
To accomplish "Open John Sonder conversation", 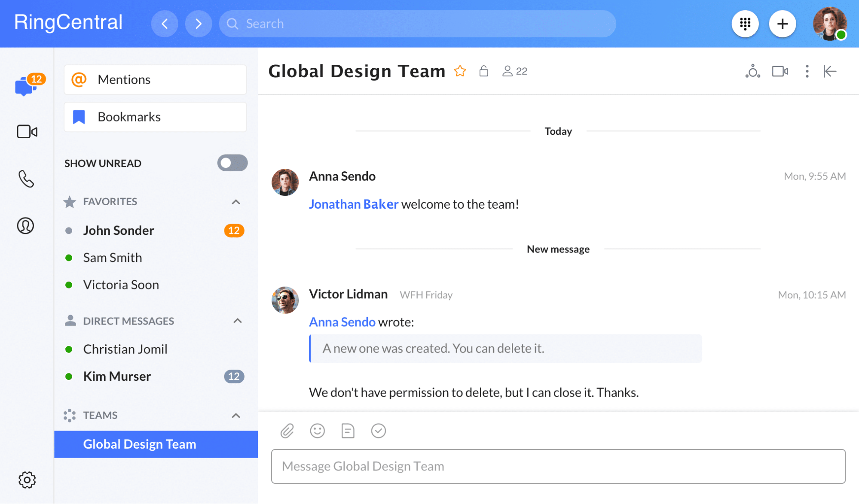I will pyautogui.click(x=119, y=231).
